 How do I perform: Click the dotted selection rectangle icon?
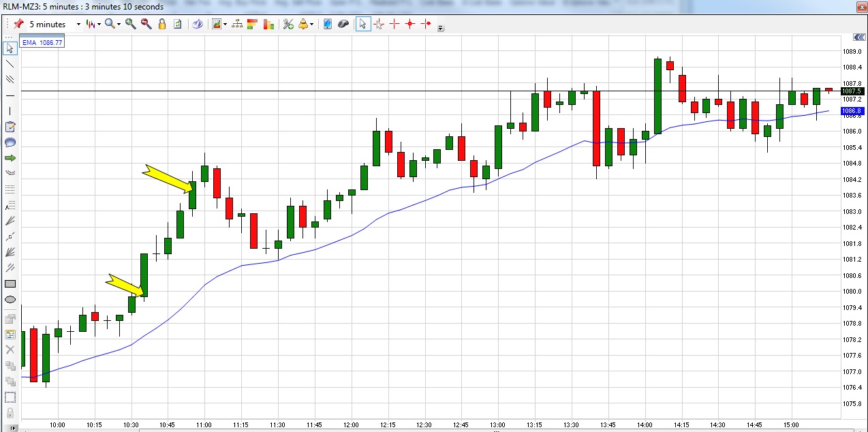point(10,397)
